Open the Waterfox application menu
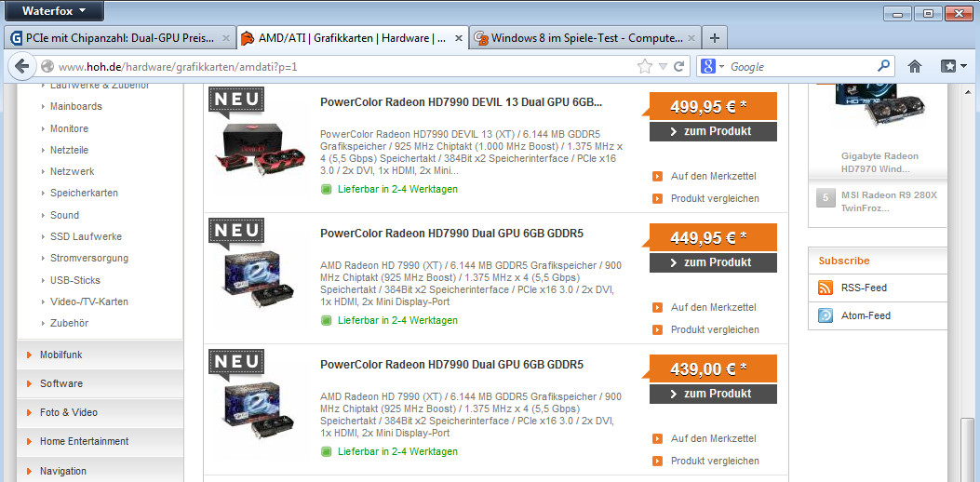Screen dimensions: 980x482 [53, 10]
